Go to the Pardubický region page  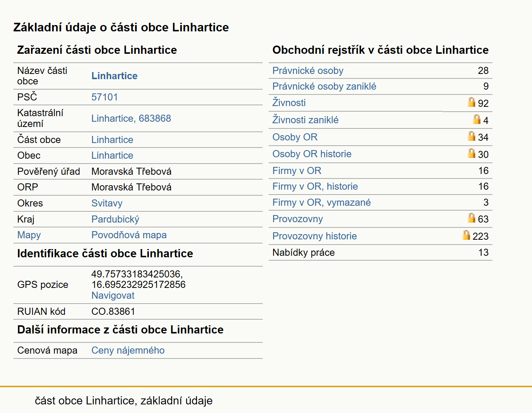(x=115, y=219)
